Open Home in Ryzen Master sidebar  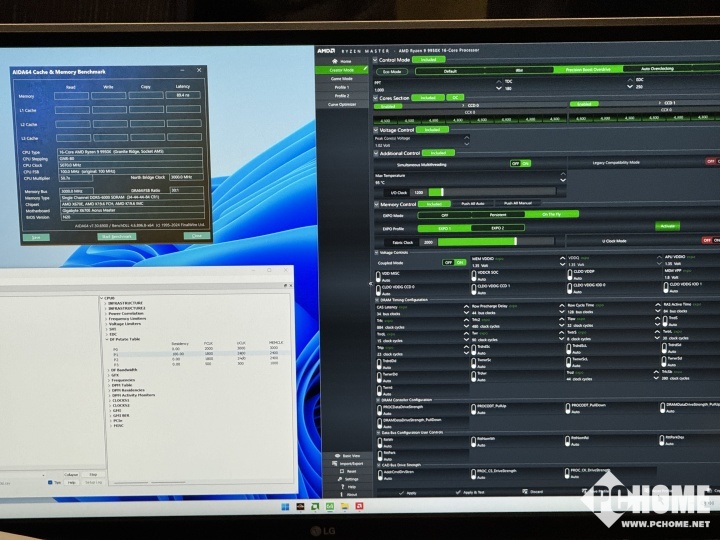342,61
